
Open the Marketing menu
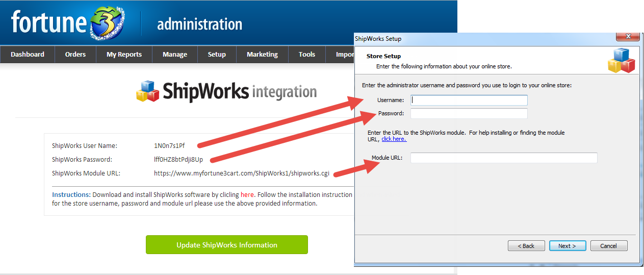pos(262,55)
